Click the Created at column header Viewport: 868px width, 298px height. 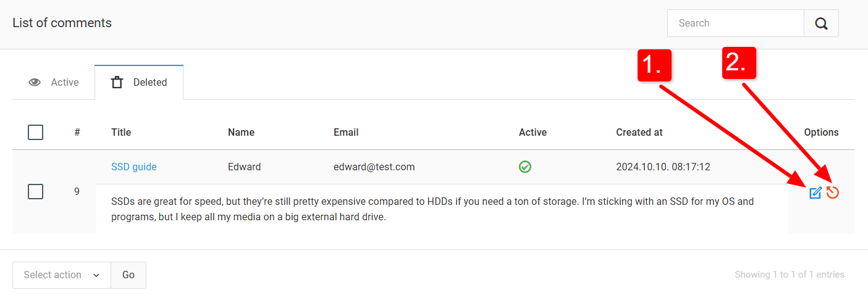[x=639, y=132]
